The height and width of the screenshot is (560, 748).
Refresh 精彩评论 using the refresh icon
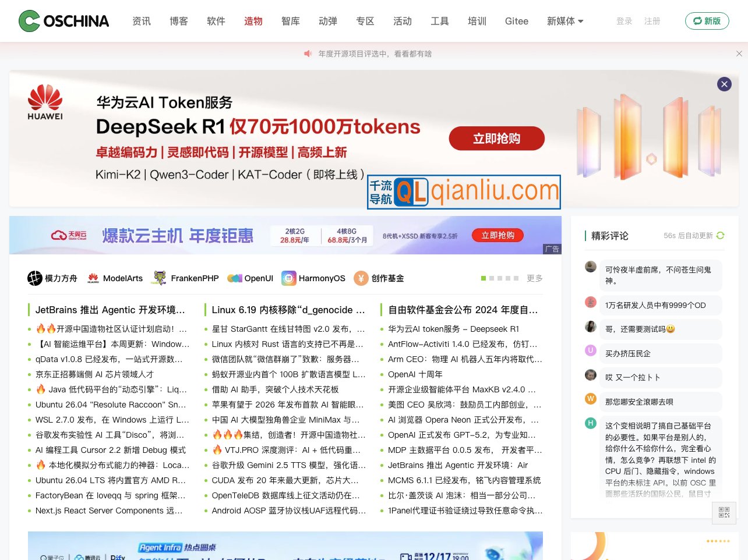tap(720, 235)
